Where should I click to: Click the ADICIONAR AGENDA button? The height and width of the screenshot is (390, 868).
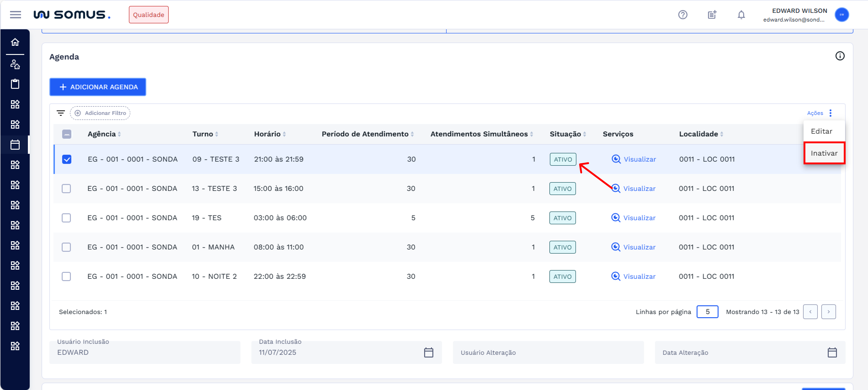(98, 87)
